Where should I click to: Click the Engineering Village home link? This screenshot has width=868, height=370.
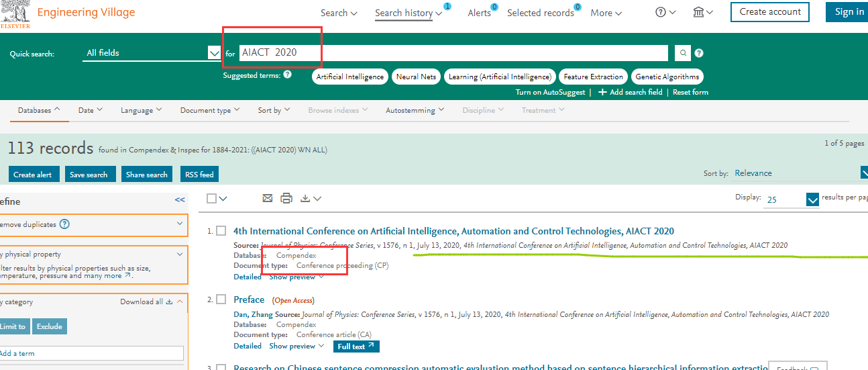click(x=86, y=12)
